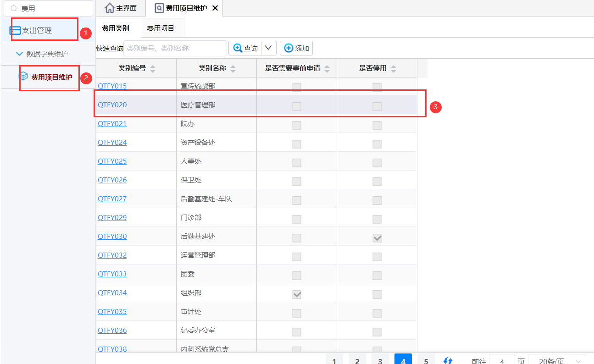This screenshot has height=364, width=594.
Task: Click the 查询 button
Action: coord(245,48)
